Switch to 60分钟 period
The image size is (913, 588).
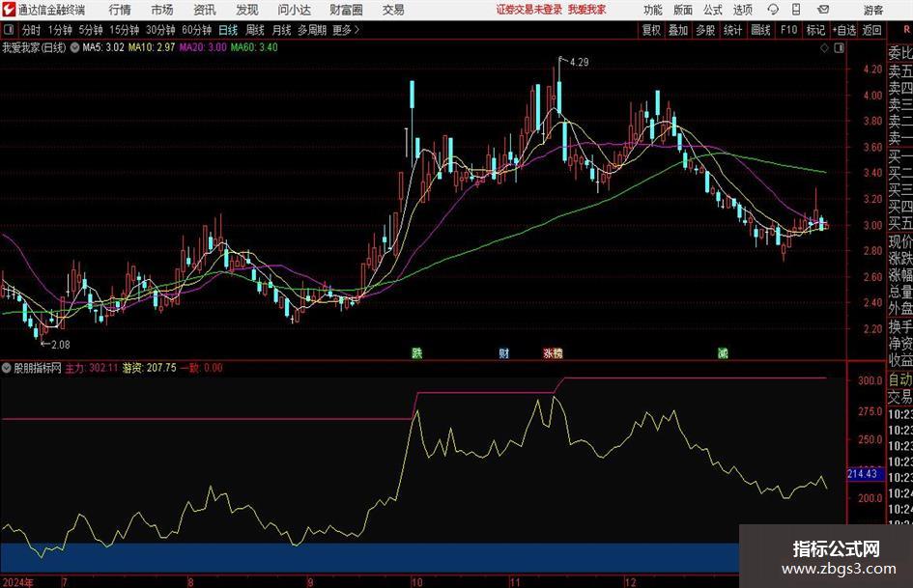196,30
